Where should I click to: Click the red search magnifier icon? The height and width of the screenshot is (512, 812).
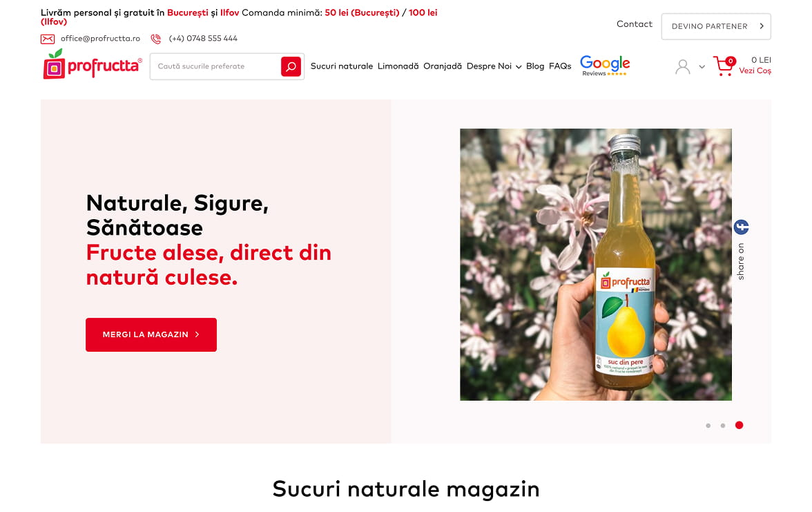pyautogui.click(x=291, y=66)
